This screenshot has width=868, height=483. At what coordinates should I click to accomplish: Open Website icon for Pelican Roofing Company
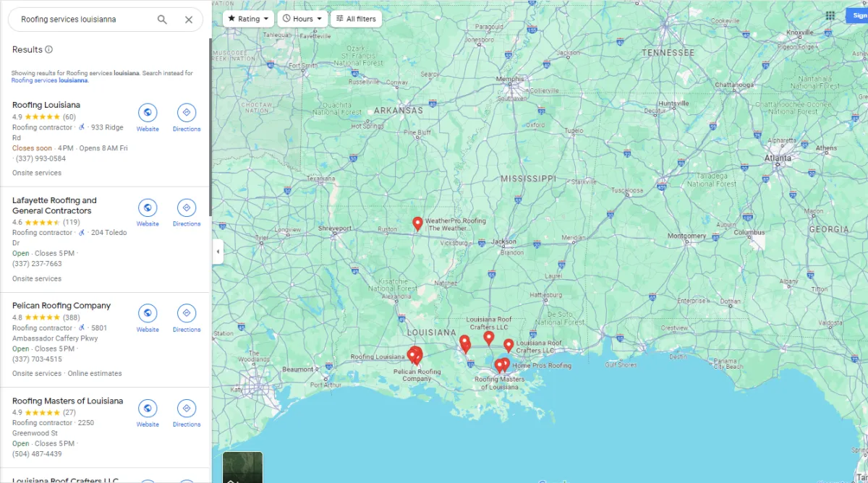(x=148, y=313)
